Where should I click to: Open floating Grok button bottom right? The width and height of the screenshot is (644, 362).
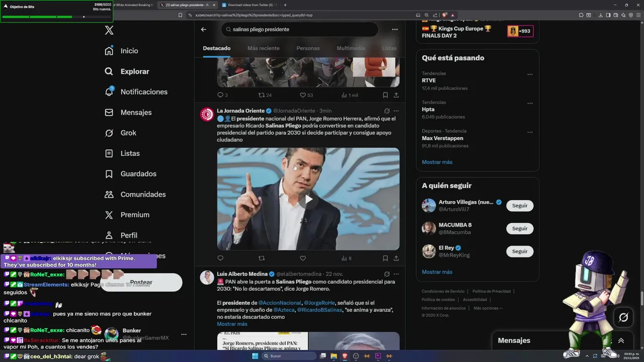[623, 317]
